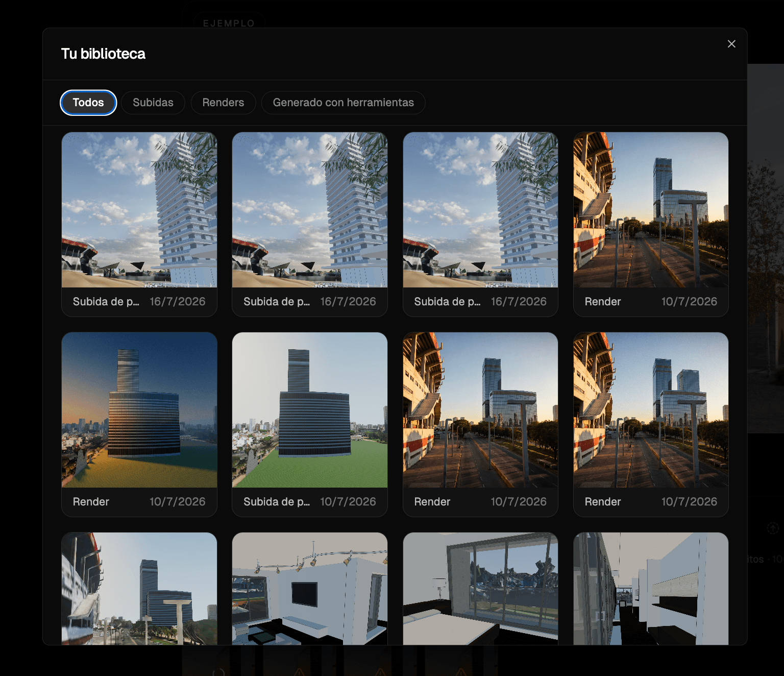Image resolution: width=784 pixels, height=676 pixels.
Task: Switch to the Subidas filter
Action: point(153,103)
